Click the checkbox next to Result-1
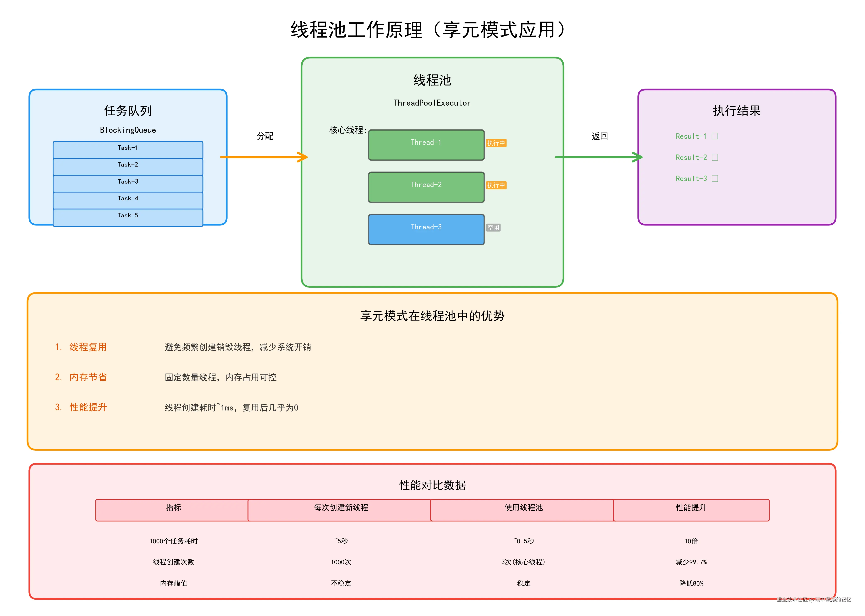This screenshot has width=865, height=616. tap(715, 136)
